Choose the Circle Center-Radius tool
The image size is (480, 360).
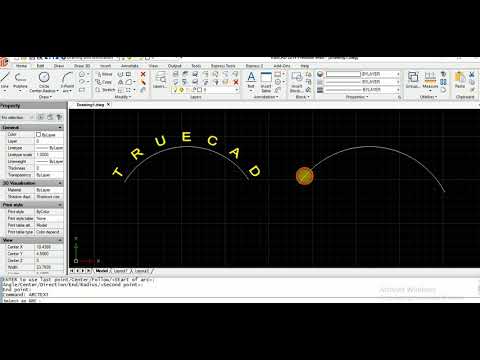tap(44, 82)
